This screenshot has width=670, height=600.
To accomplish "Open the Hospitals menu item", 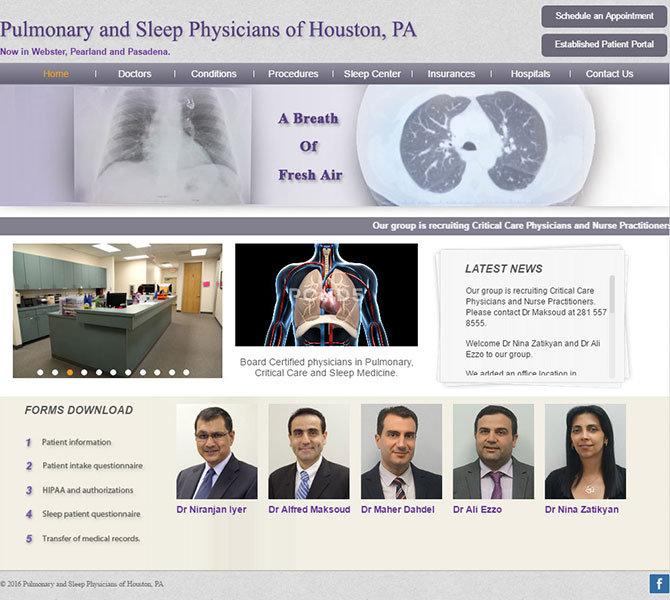I will pyautogui.click(x=530, y=74).
